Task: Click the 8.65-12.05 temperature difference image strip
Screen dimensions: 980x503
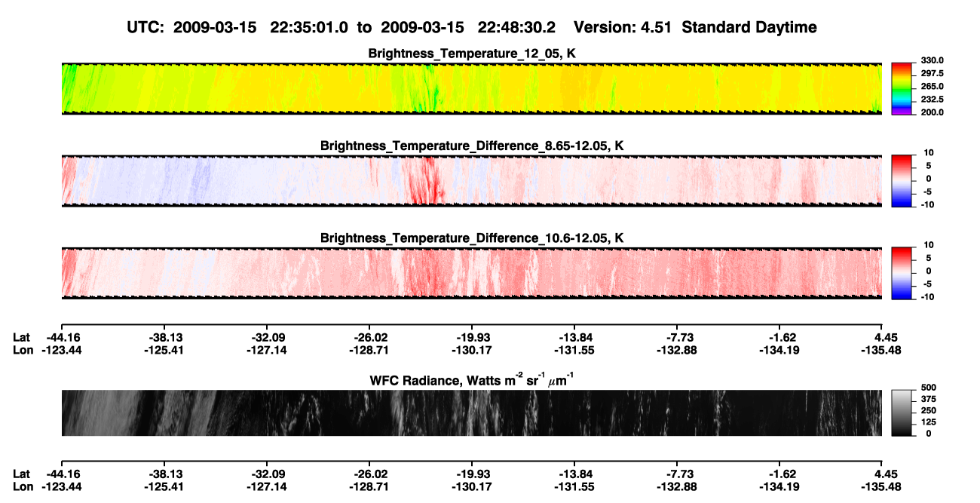Action: 471,181
